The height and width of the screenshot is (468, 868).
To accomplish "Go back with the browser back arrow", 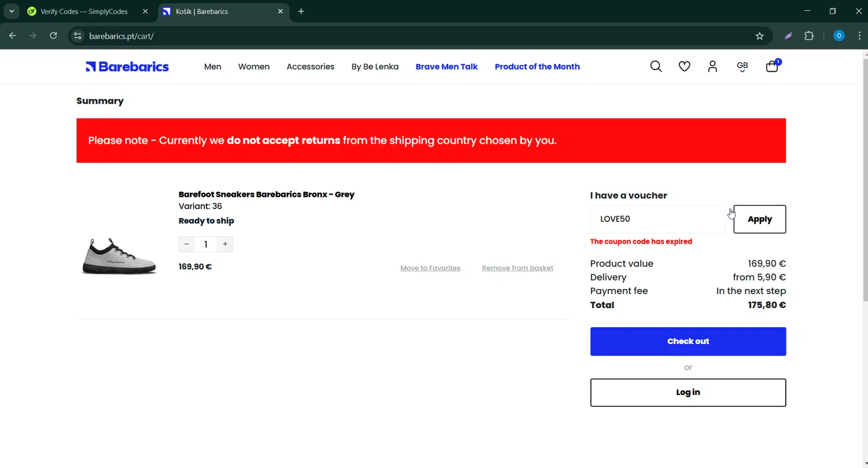I will [13, 36].
